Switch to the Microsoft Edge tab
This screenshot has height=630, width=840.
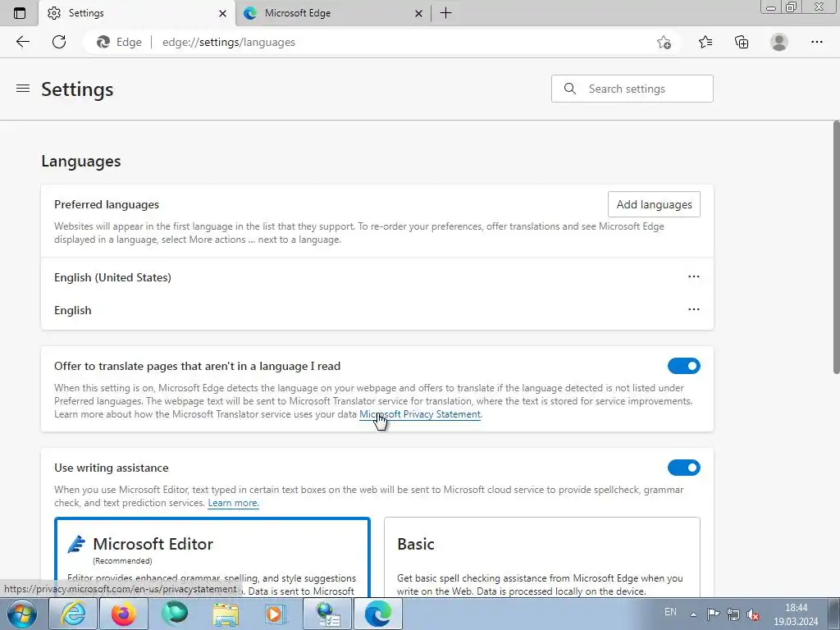click(x=333, y=13)
